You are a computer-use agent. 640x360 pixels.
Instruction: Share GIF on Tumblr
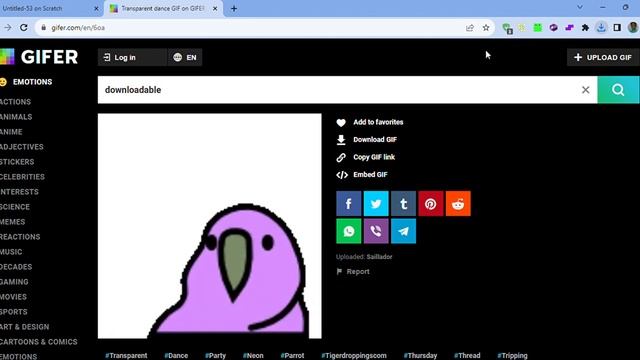[x=403, y=203]
